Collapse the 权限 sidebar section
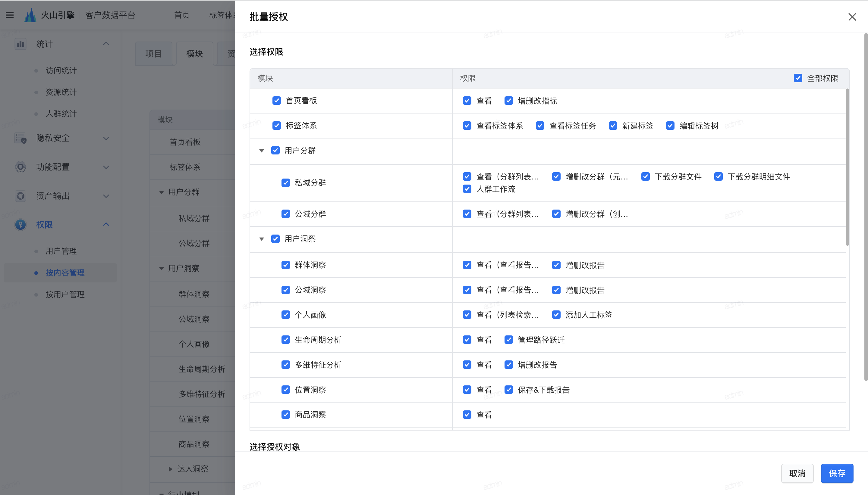The image size is (868, 495). click(x=106, y=224)
